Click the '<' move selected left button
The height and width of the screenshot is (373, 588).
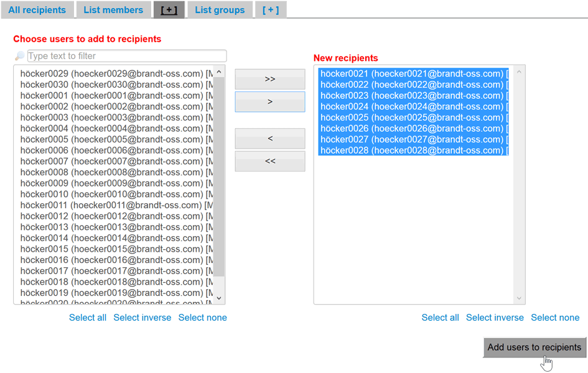coord(269,138)
